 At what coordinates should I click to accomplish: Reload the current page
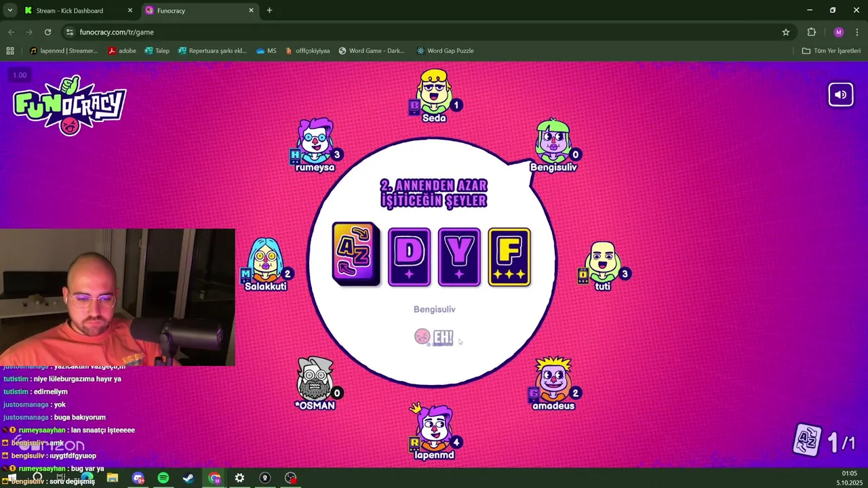[x=47, y=32]
